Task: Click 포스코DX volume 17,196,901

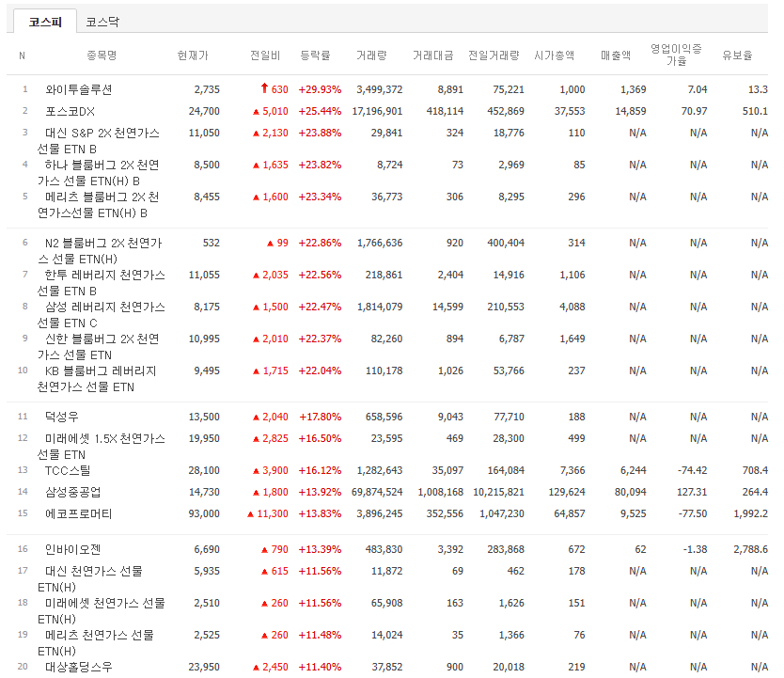Action: (x=377, y=111)
